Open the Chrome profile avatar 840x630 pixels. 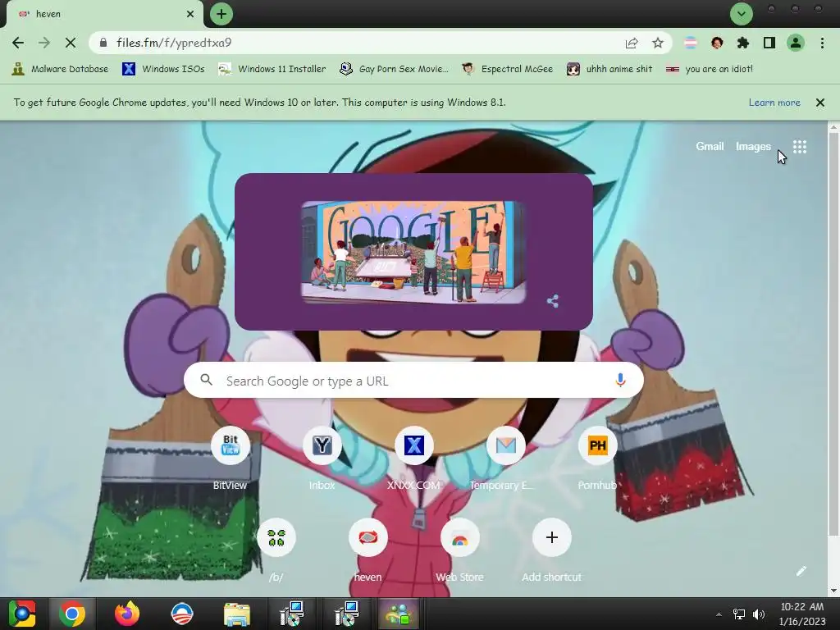click(x=796, y=43)
